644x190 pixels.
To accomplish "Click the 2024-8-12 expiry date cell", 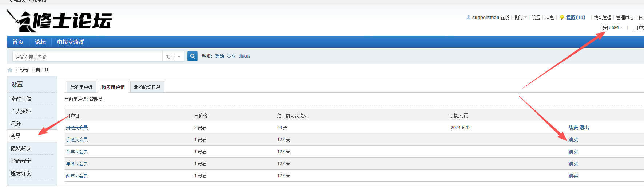I will coord(461,128).
